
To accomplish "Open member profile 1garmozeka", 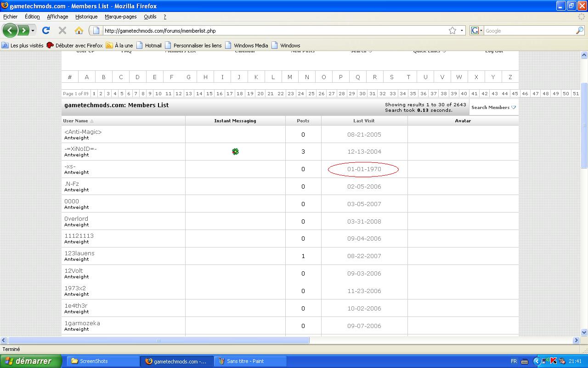I will [x=82, y=323].
